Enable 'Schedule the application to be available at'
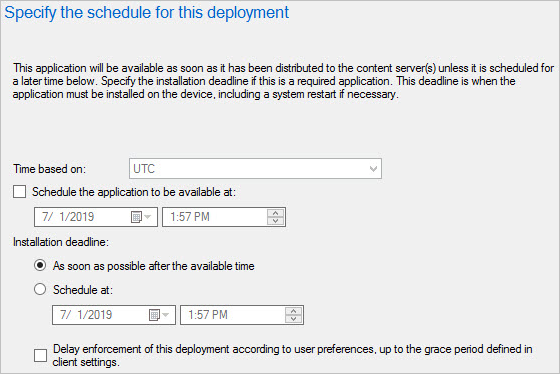Image resolution: width=560 pixels, height=374 pixels. click(x=20, y=191)
